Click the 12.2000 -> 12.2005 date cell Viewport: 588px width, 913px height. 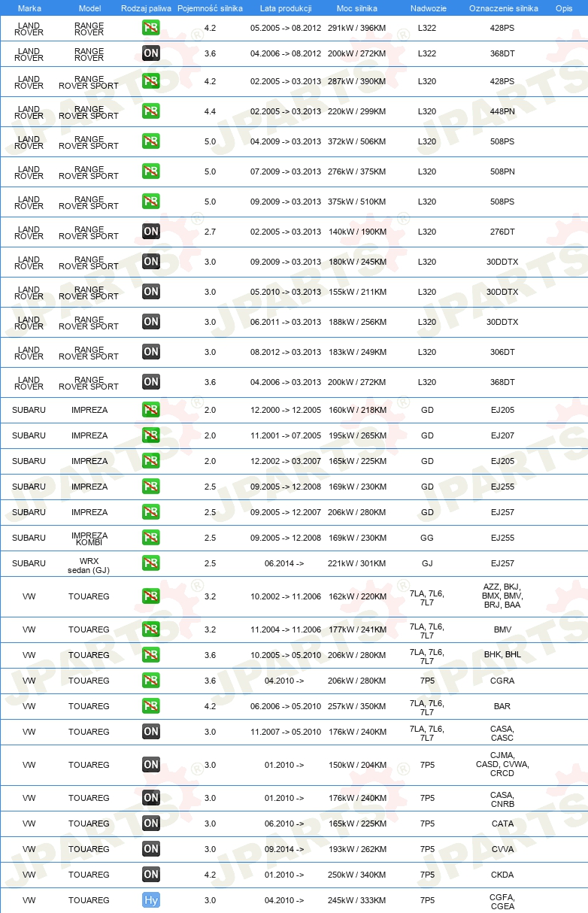pos(286,410)
